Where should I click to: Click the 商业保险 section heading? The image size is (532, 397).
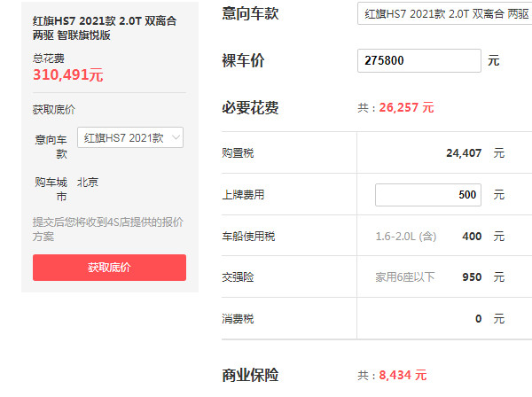click(x=250, y=376)
